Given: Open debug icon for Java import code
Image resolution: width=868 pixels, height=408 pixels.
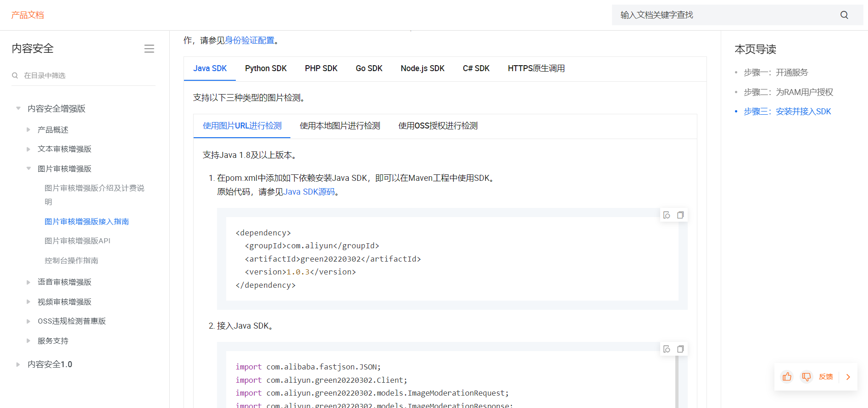Looking at the screenshot, I should (x=667, y=349).
